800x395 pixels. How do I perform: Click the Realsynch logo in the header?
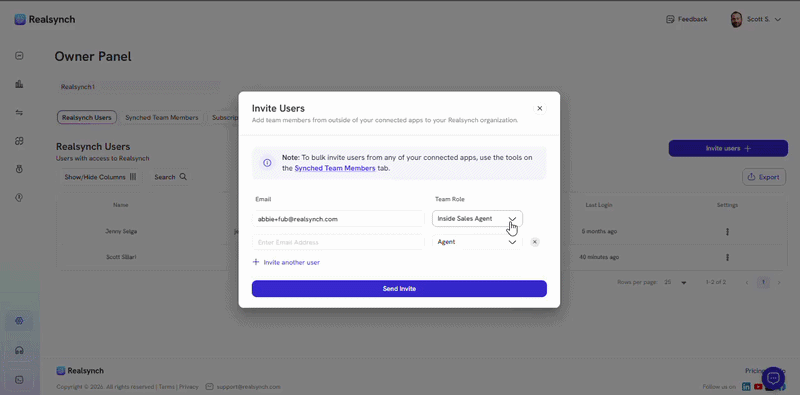45,19
